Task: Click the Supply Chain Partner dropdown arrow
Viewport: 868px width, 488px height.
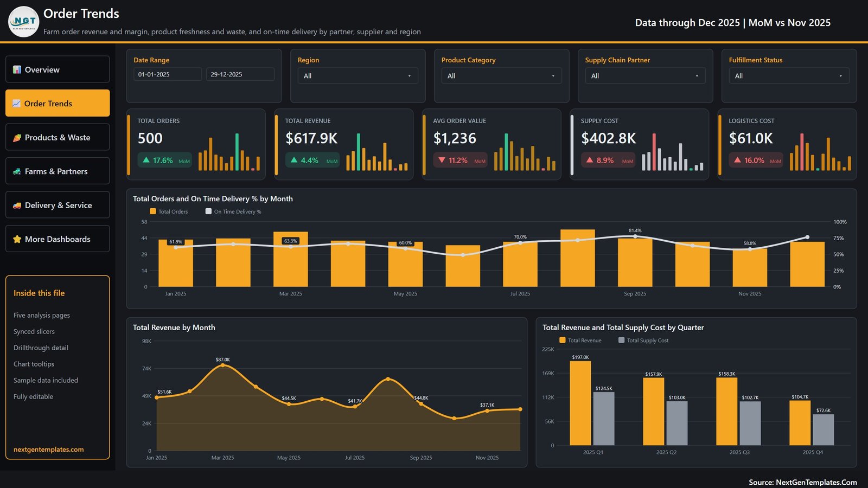Action: click(697, 76)
